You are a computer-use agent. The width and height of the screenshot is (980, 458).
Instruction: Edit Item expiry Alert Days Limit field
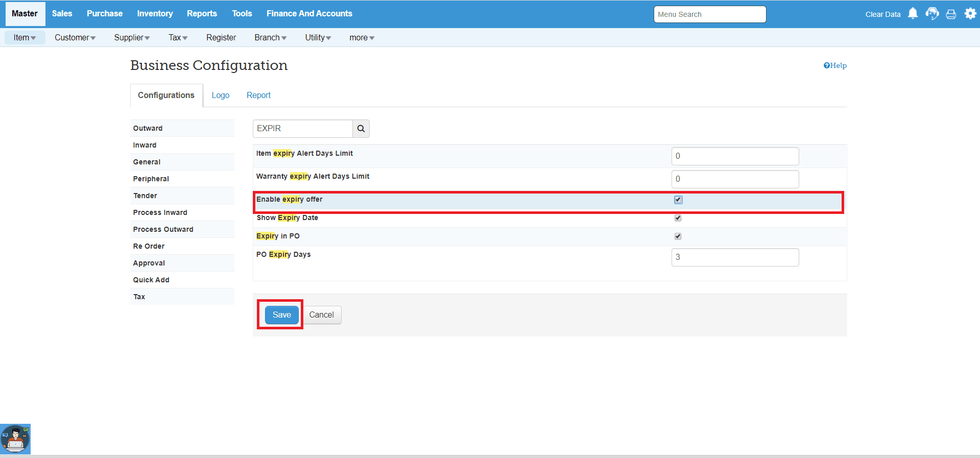(x=735, y=156)
